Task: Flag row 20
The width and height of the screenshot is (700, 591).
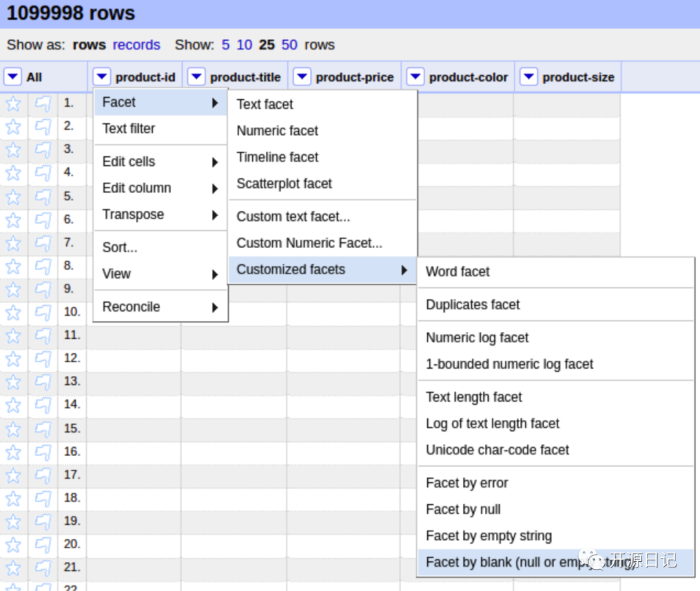Action: (43, 544)
